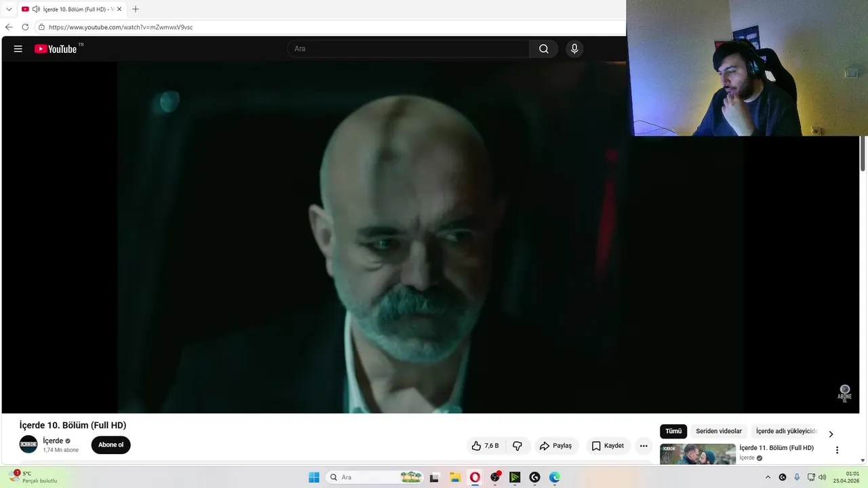Like the video with the thumbs-up button
Screen dimensions: 868x488
[485, 445]
